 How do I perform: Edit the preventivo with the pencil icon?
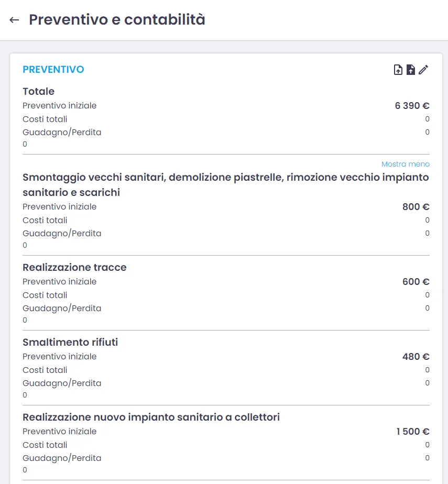coord(423,70)
